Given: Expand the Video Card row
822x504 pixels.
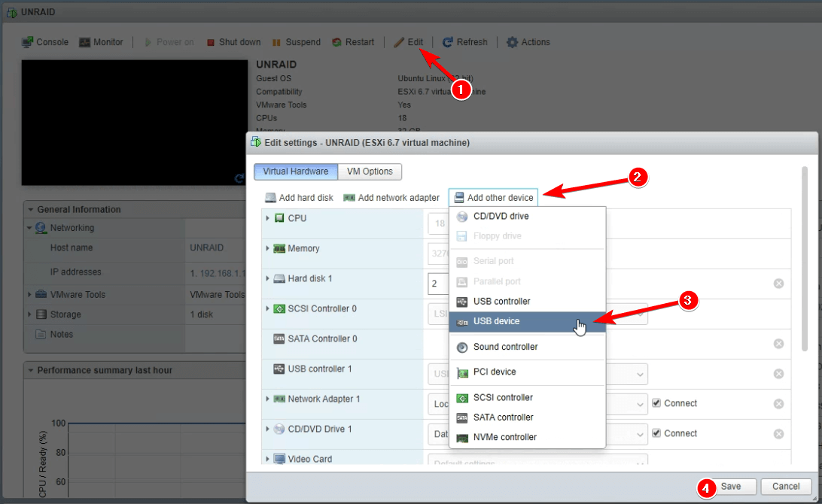Looking at the screenshot, I should [267, 459].
